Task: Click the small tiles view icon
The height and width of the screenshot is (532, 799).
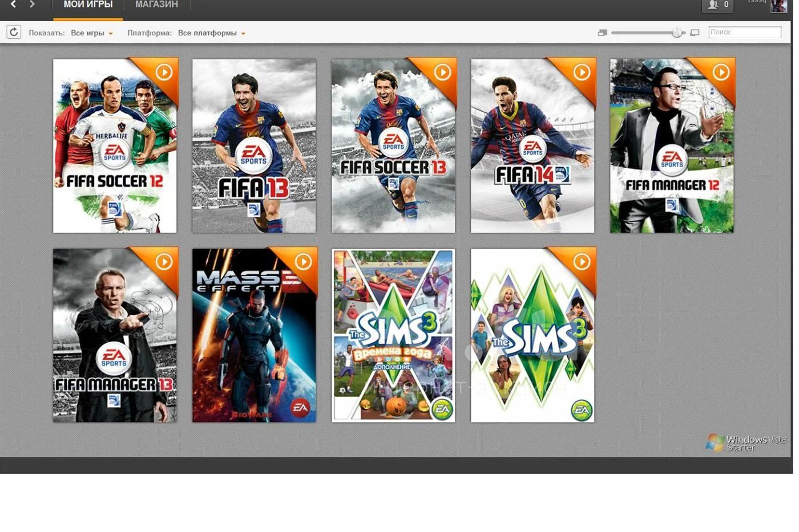Action: coord(602,33)
